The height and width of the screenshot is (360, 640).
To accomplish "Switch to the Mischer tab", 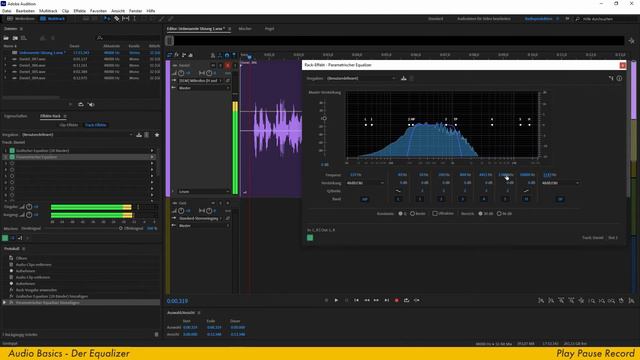I will 245,29.
